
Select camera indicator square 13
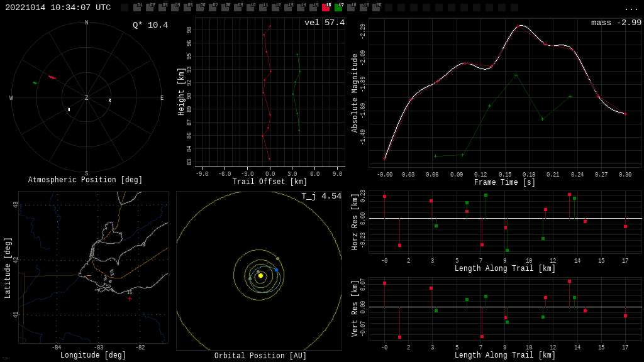288,8
